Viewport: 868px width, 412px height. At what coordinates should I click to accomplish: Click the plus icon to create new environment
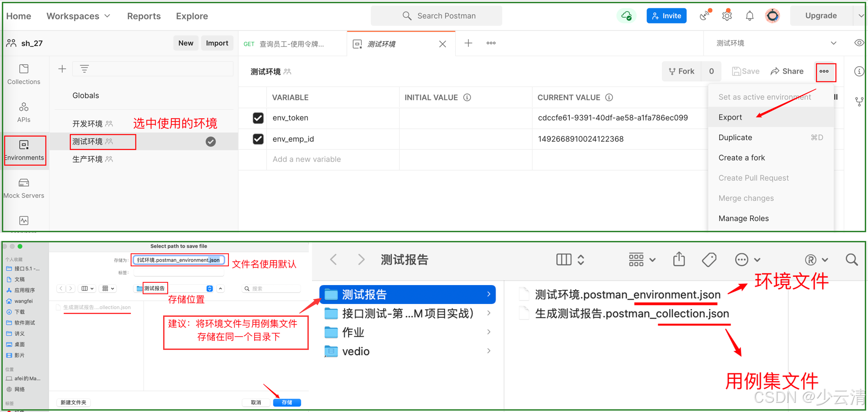pos(62,69)
